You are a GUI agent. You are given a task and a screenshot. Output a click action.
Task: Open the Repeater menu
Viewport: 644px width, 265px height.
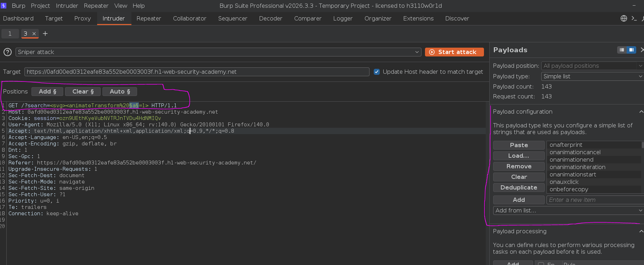(96, 6)
